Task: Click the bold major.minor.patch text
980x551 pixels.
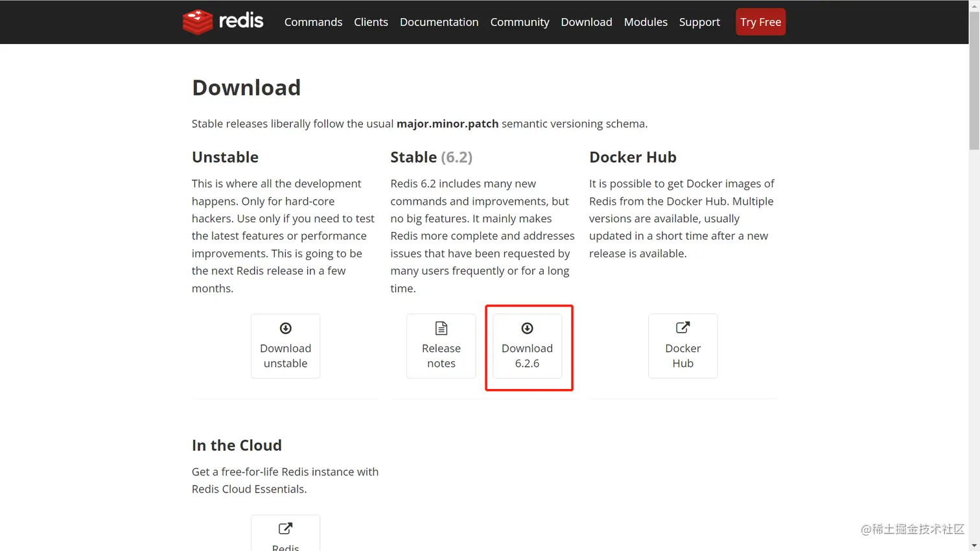Action: 447,124
